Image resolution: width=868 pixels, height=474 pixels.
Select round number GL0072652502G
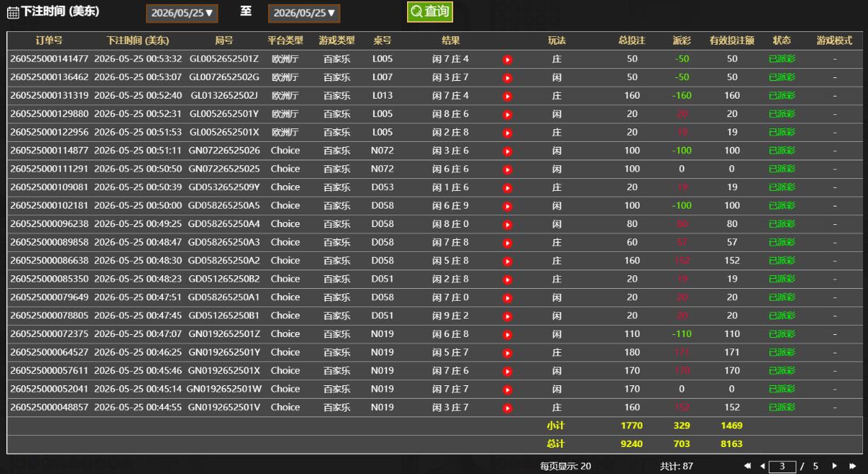(x=224, y=77)
